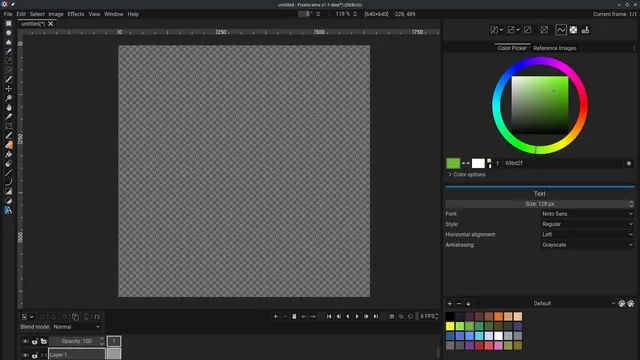The height and width of the screenshot is (360, 640).
Task: Open the Antialiasing Grayscale dropdown
Action: coord(587,245)
